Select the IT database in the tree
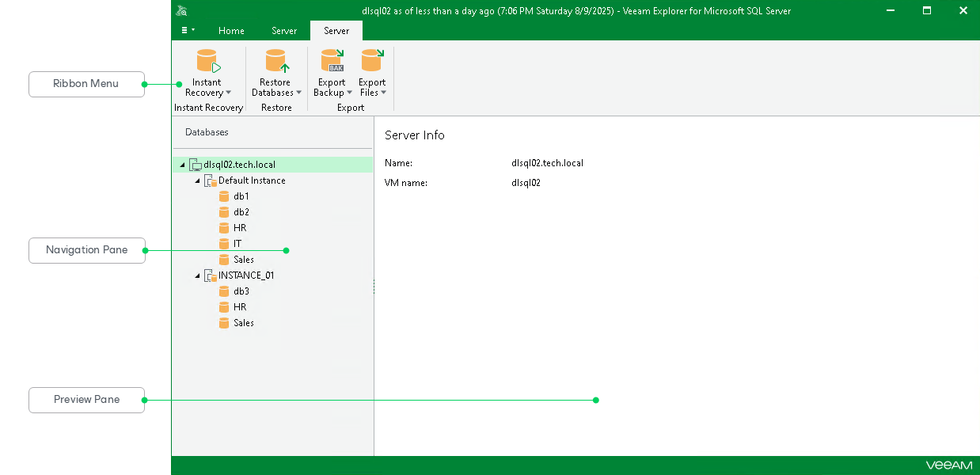 pos(238,243)
